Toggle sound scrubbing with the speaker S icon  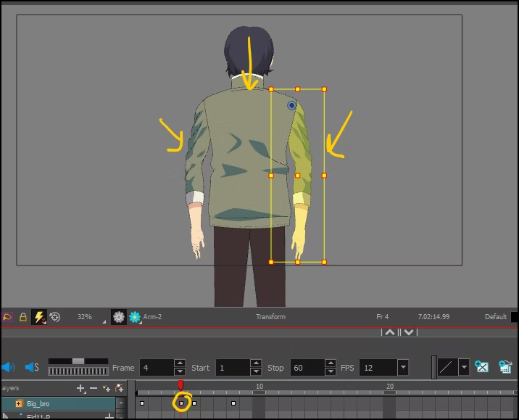click(32, 367)
